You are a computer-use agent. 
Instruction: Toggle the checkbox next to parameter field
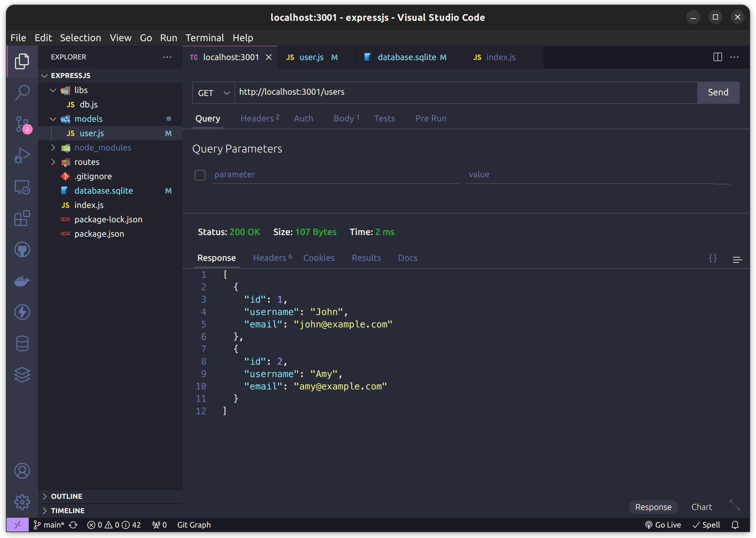tap(200, 174)
